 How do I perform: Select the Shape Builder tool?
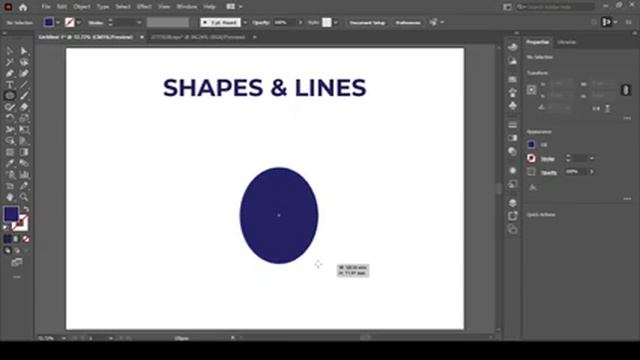coord(10,141)
